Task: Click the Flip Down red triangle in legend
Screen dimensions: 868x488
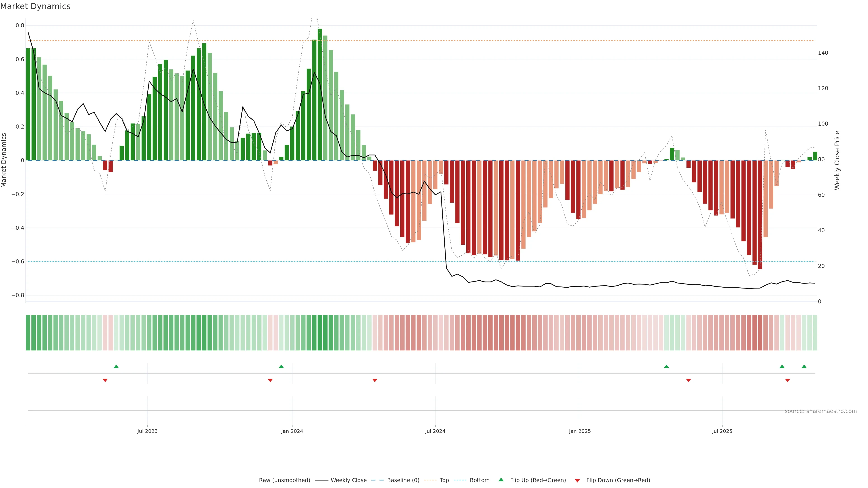Action: 577,480
